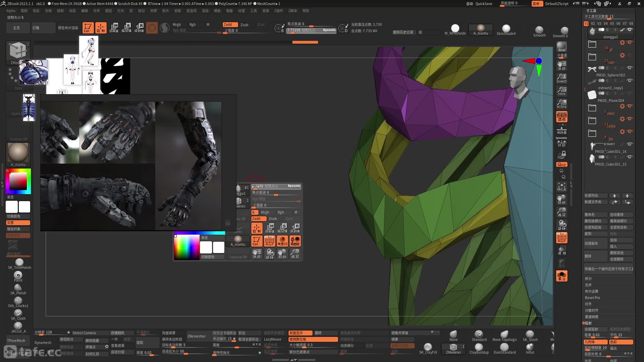Click Rename (重命名) subtool button

tap(596, 215)
